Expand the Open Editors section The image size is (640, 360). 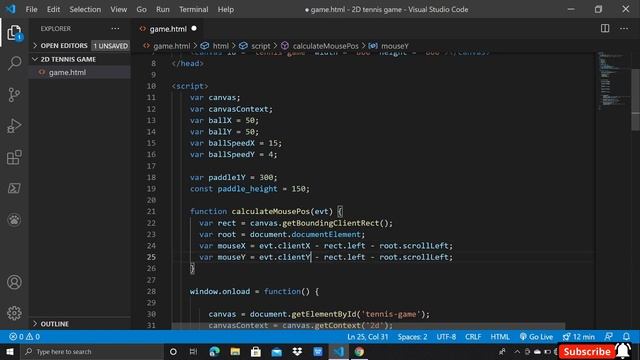coord(64,46)
